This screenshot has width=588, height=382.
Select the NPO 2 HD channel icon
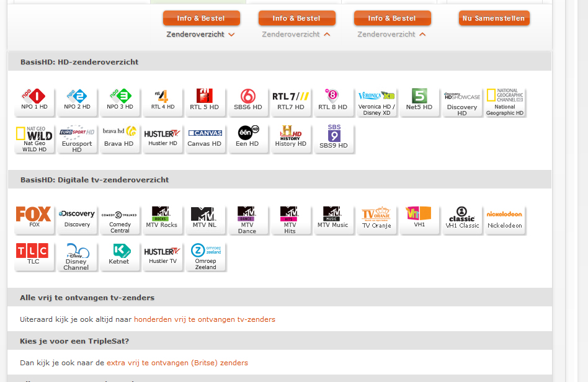tap(77, 102)
